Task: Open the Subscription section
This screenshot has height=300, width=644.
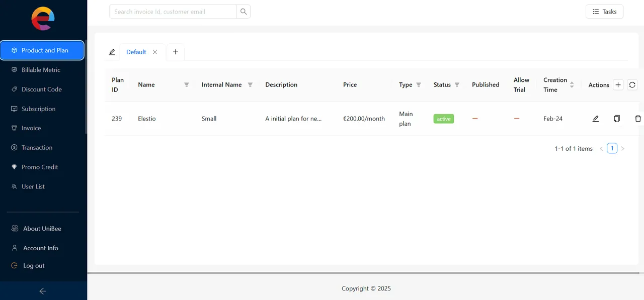Action: coord(42,109)
